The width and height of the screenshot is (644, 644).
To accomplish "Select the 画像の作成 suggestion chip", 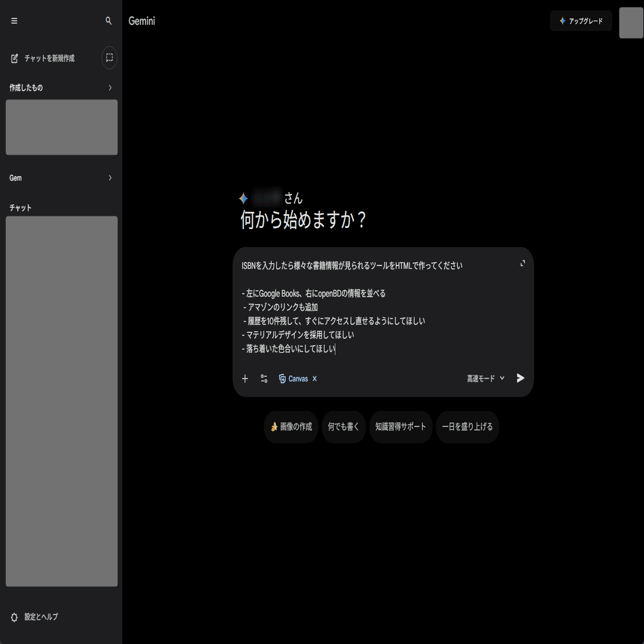I will point(291,427).
